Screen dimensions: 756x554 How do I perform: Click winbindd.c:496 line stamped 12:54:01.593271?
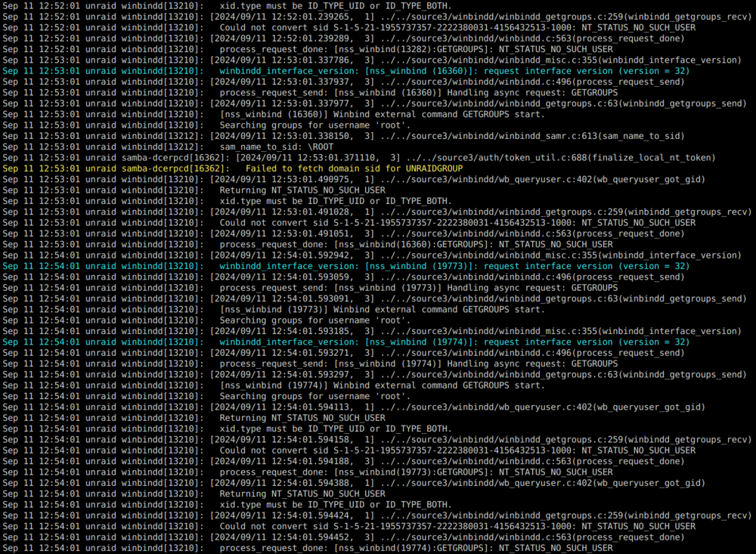click(343, 352)
